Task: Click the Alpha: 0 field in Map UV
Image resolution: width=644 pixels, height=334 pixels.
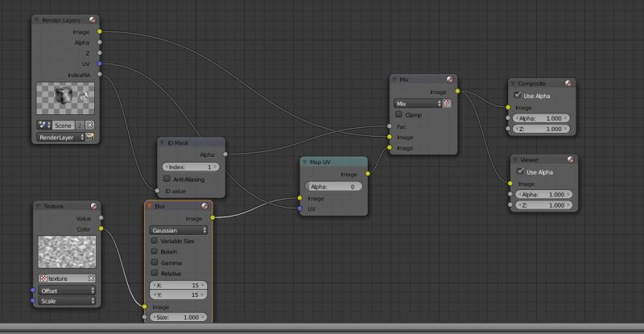Action: click(333, 187)
